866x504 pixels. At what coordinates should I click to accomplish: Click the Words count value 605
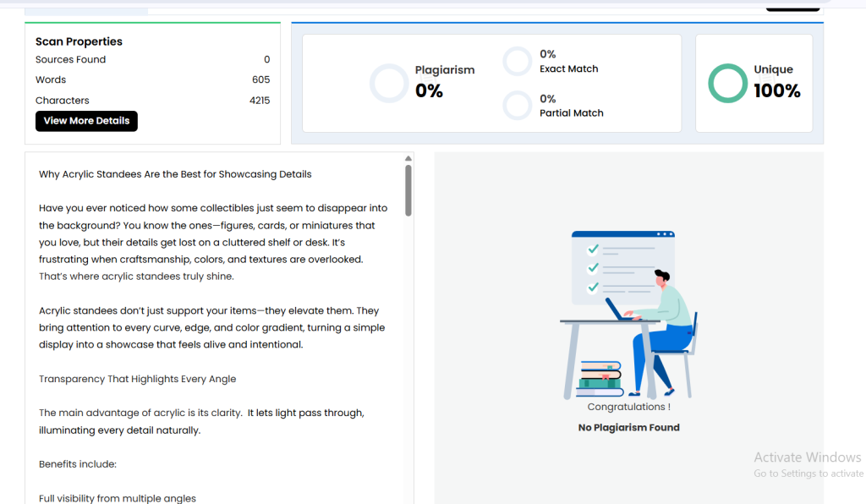[260, 79]
